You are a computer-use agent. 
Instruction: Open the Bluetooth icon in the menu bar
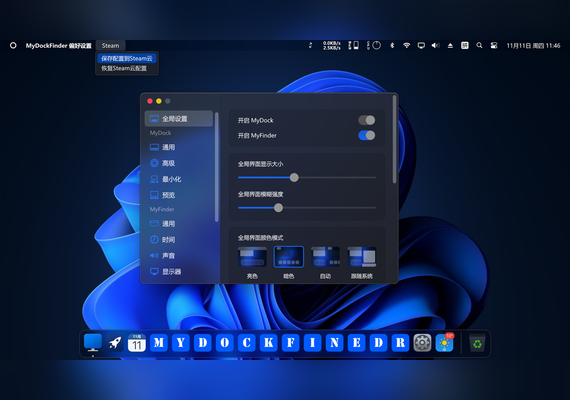392,45
